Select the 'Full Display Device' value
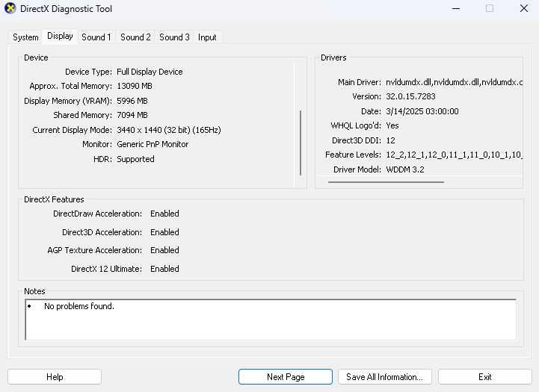The width and height of the screenshot is (539, 392). click(x=150, y=72)
